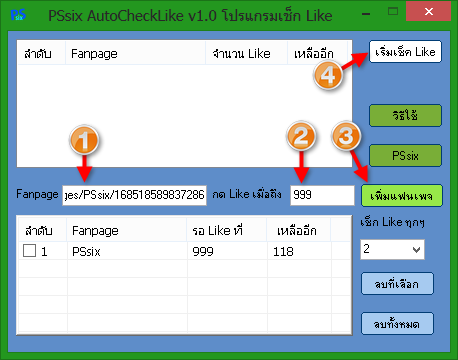Click the green PSsix button
The width and height of the screenshot is (458, 360).
[x=405, y=155]
